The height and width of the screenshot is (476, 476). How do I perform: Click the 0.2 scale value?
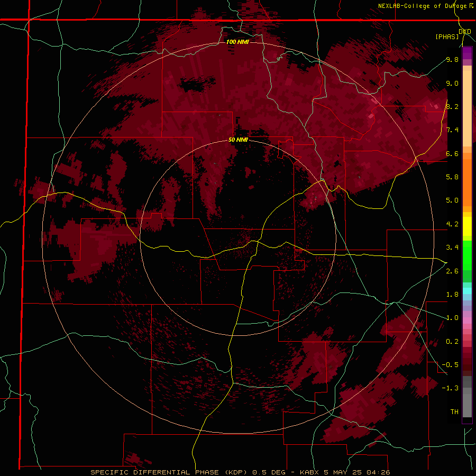452,342
